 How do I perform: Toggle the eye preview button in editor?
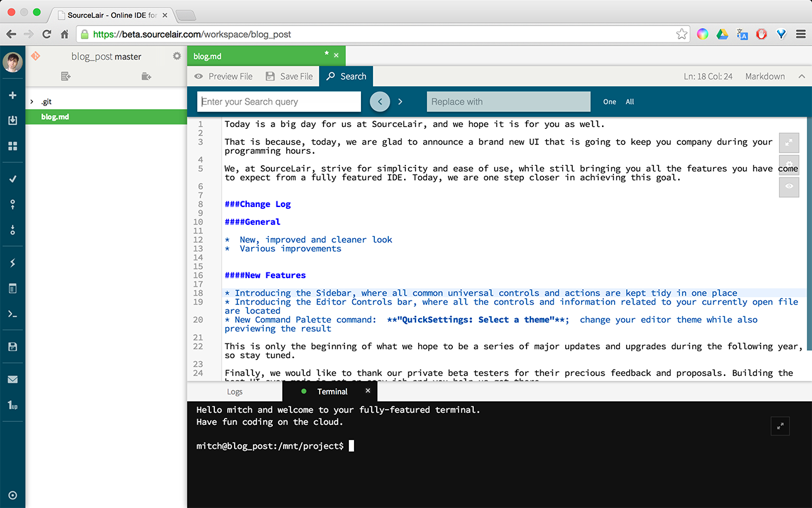[x=789, y=186]
